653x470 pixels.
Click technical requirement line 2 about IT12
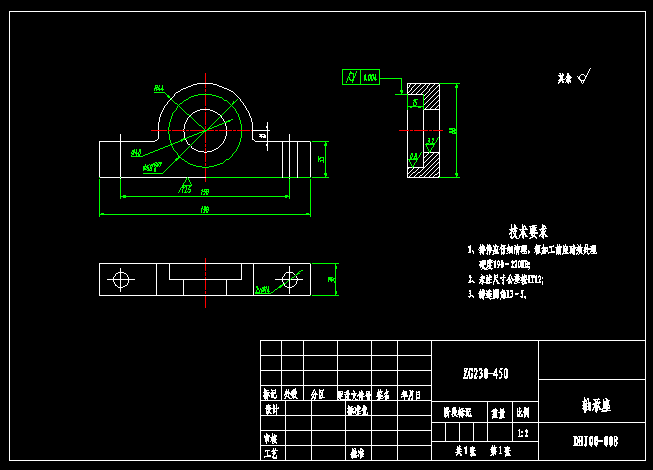[x=506, y=279]
